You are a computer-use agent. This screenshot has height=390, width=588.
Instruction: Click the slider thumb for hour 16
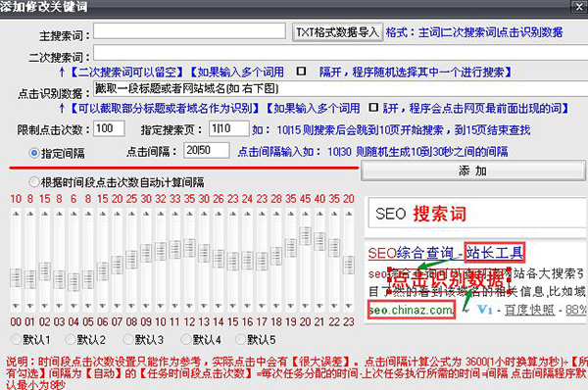(248, 261)
